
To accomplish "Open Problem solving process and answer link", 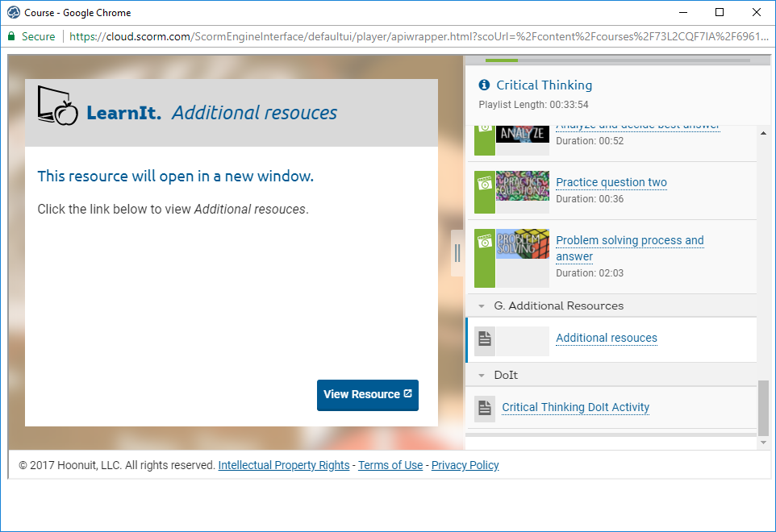I will (629, 248).
